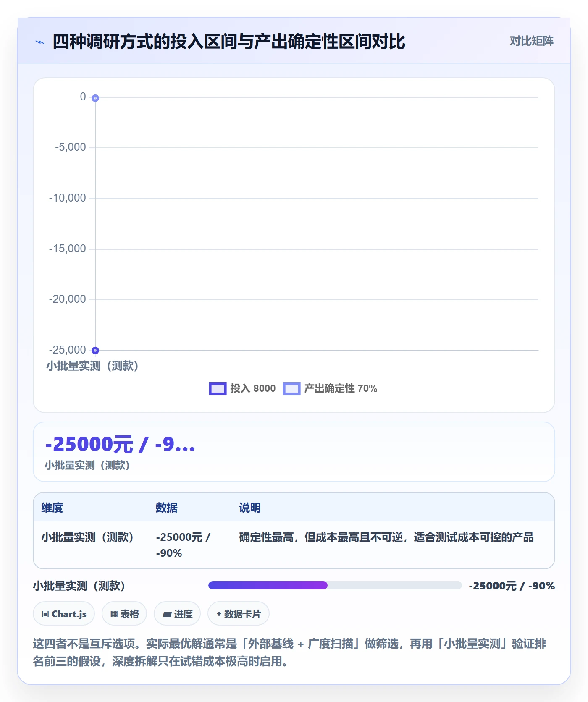Click the -10,000 y-axis tick label
588x702 pixels.
click(x=67, y=198)
